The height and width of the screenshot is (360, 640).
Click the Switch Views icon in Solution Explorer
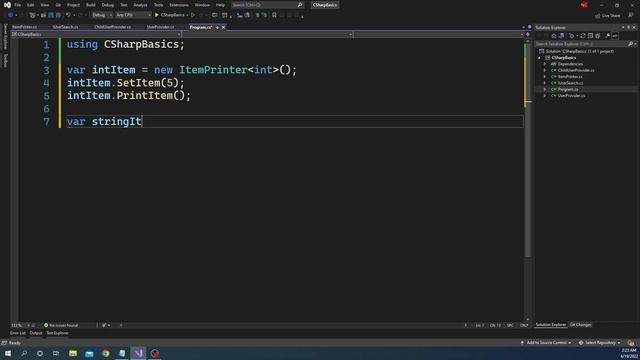(562, 36)
